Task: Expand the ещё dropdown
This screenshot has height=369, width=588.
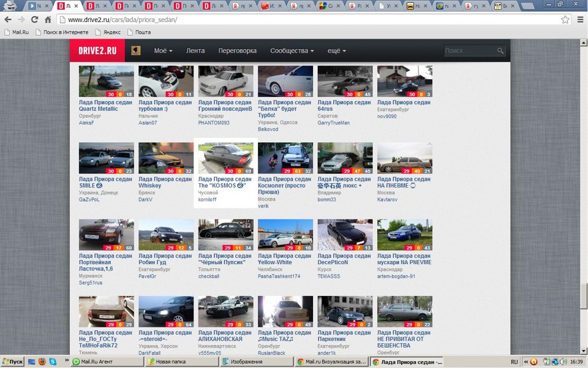Action: [336, 51]
